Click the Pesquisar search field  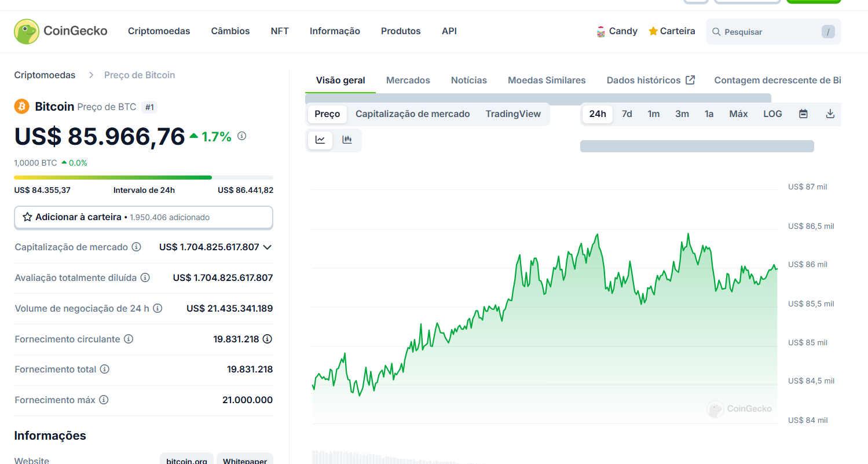coord(773,32)
